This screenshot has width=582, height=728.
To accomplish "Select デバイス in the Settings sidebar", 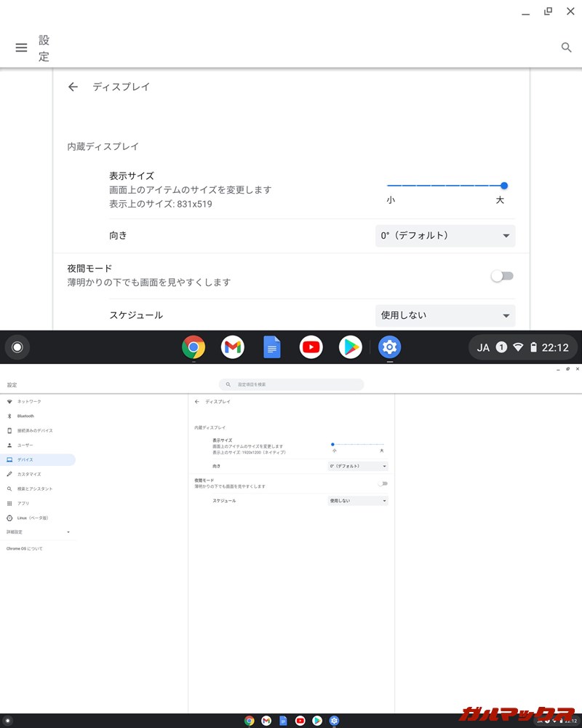I will click(x=25, y=459).
